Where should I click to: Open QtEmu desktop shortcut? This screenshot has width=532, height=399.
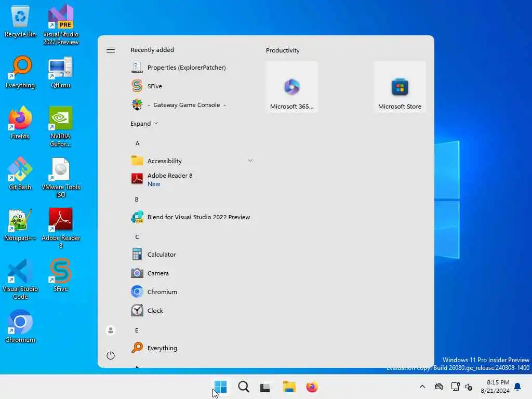(60, 72)
